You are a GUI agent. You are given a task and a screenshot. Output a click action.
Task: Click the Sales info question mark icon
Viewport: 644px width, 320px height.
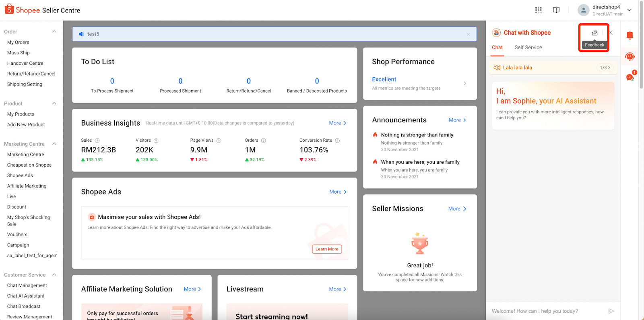[x=97, y=140]
